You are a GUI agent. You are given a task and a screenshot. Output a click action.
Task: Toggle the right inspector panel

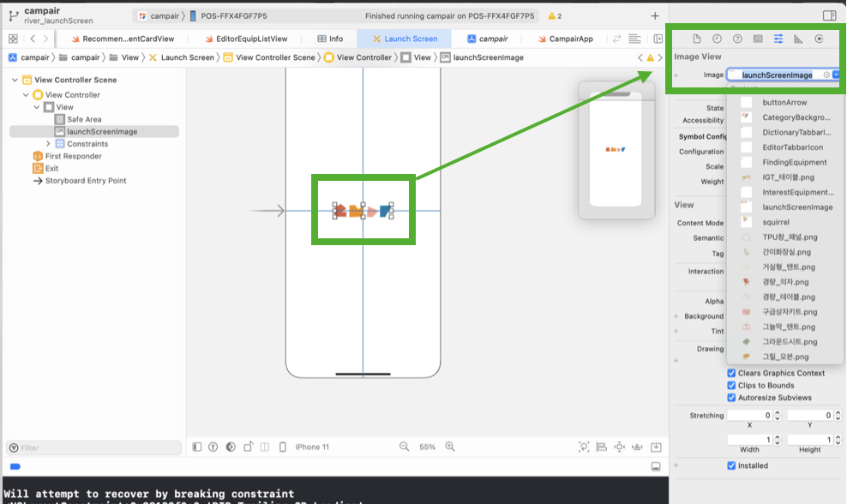(829, 15)
